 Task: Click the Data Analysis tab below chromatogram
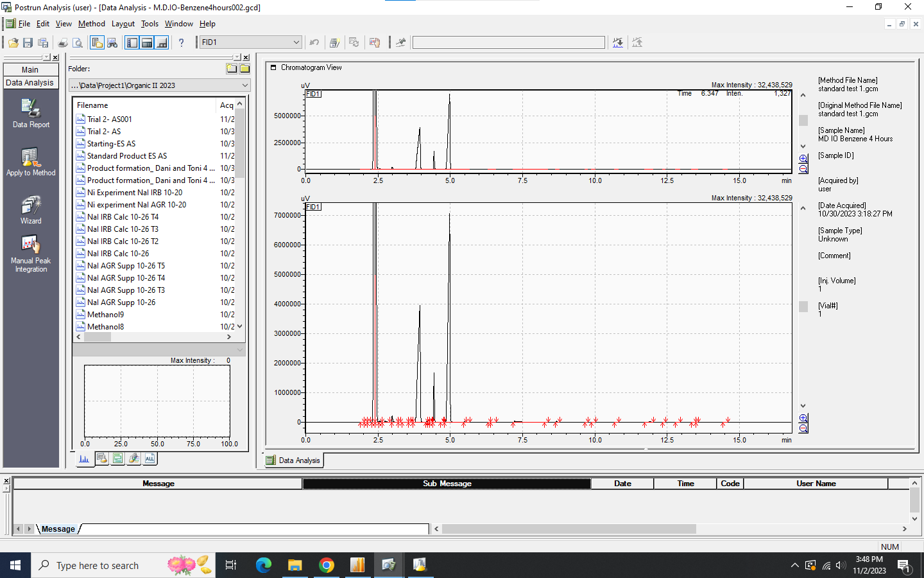(293, 460)
